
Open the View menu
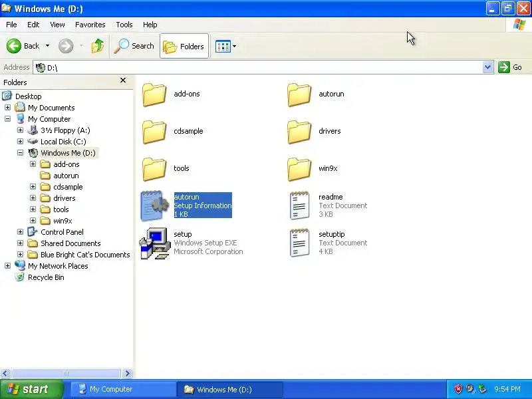(x=57, y=25)
